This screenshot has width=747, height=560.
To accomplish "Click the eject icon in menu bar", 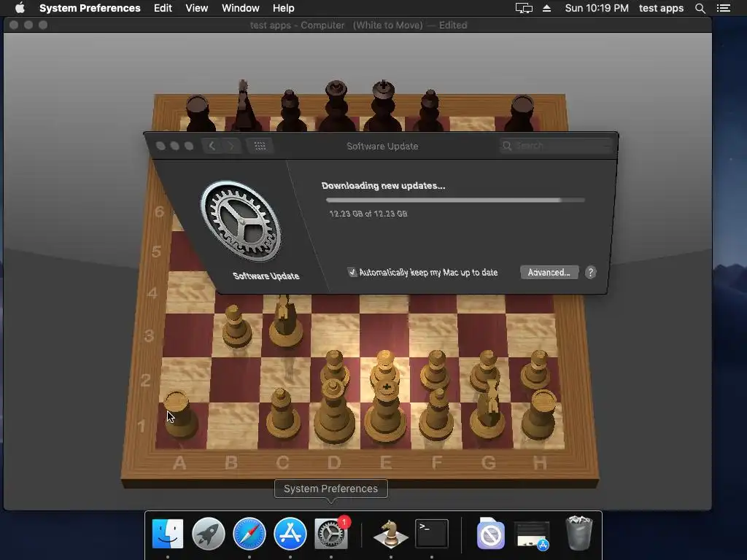I will tap(546, 8).
